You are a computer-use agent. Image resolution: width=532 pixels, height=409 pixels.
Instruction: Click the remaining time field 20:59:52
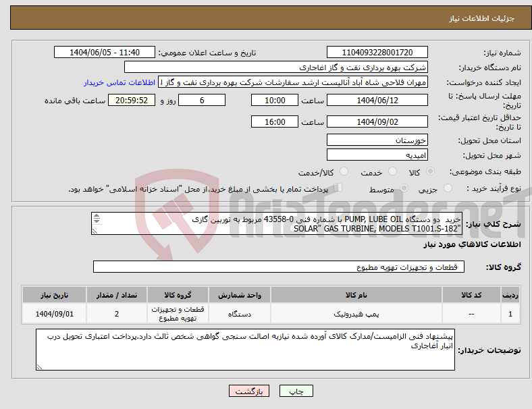132,100
